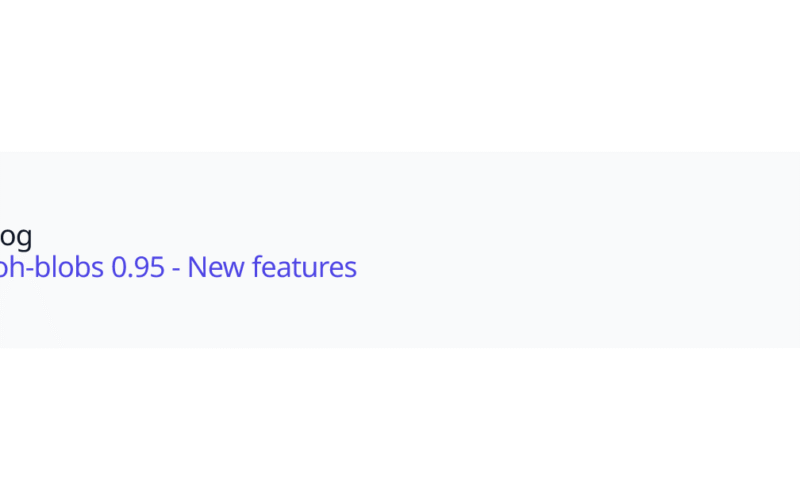The image size is (800, 500).
Task: Click the partially visible "og" heading text
Action: tap(15, 237)
